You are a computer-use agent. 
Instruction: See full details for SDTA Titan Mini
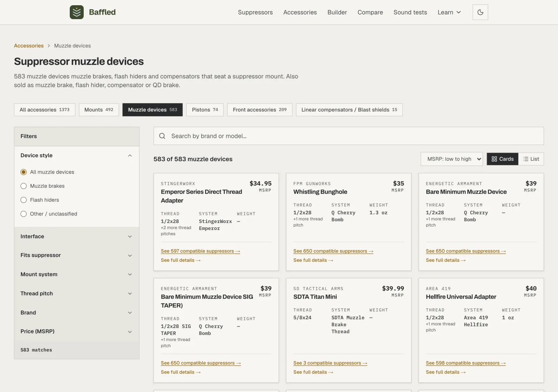pyautogui.click(x=313, y=372)
